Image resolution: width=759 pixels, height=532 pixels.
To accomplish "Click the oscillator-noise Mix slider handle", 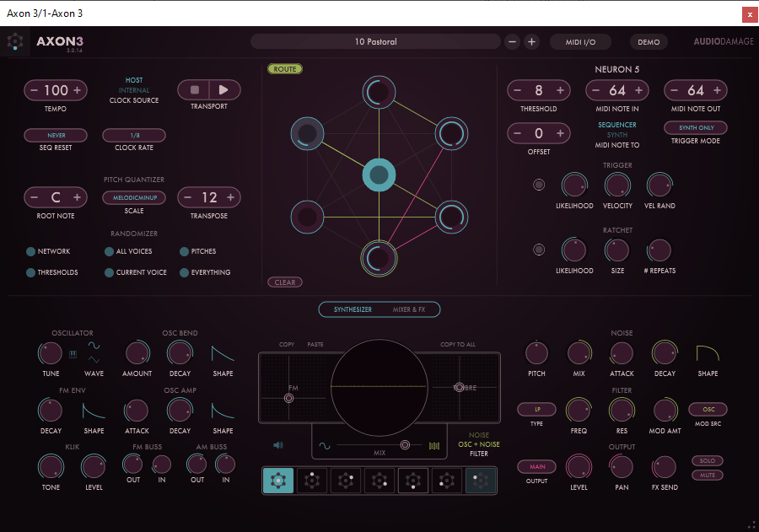I will click(x=405, y=444).
